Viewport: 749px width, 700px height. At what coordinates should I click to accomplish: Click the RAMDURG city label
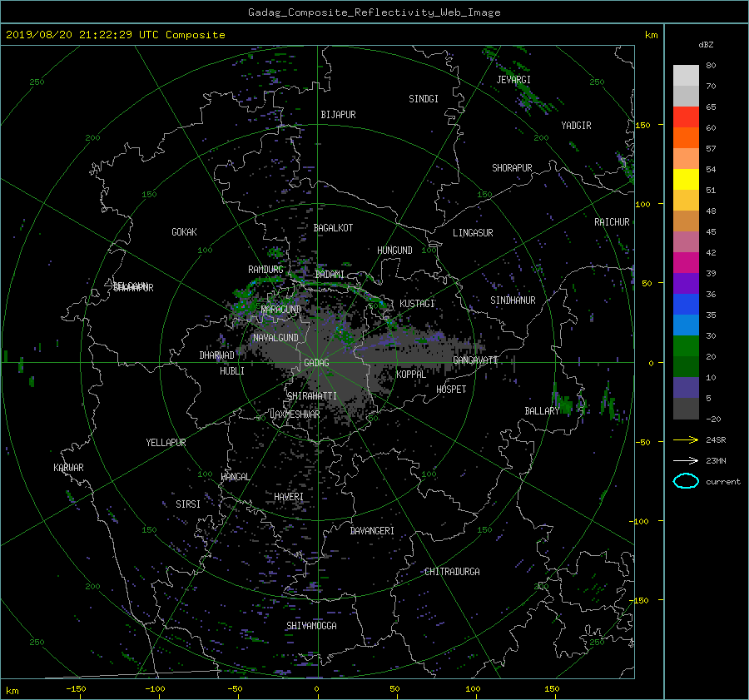pyautogui.click(x=265, y=270)
